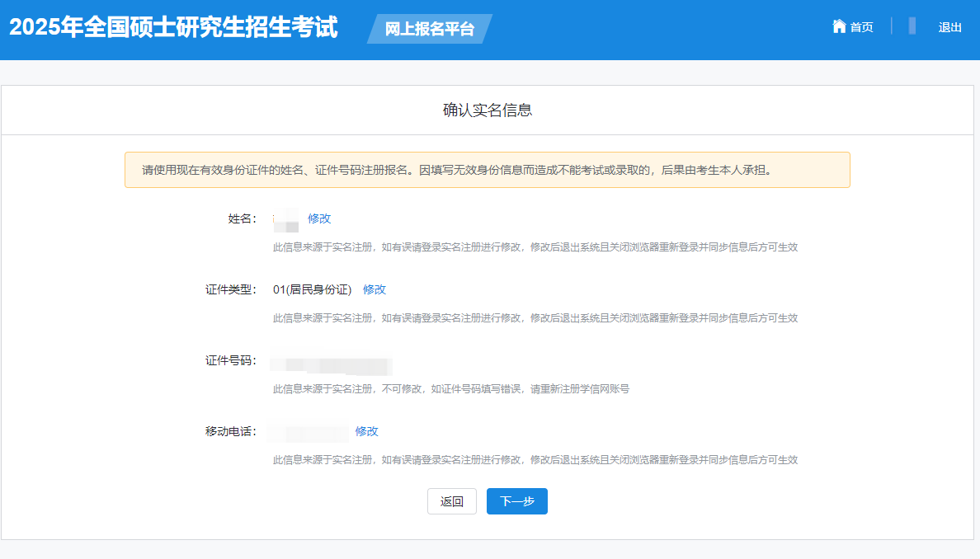Select the 01(居民身份证) document type text
The image size is (980, 559).
click(313, 289)
